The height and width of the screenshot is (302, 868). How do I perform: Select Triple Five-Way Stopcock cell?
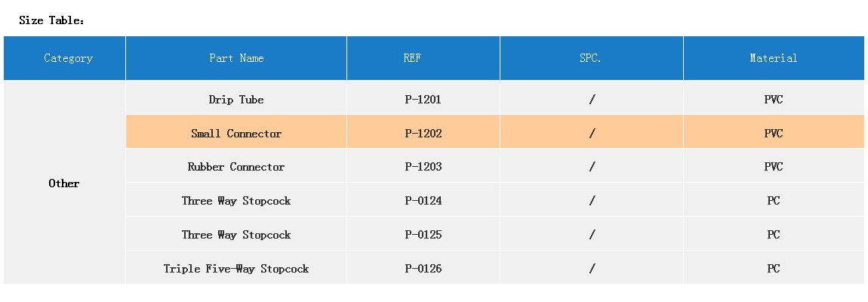pos(236,269)
